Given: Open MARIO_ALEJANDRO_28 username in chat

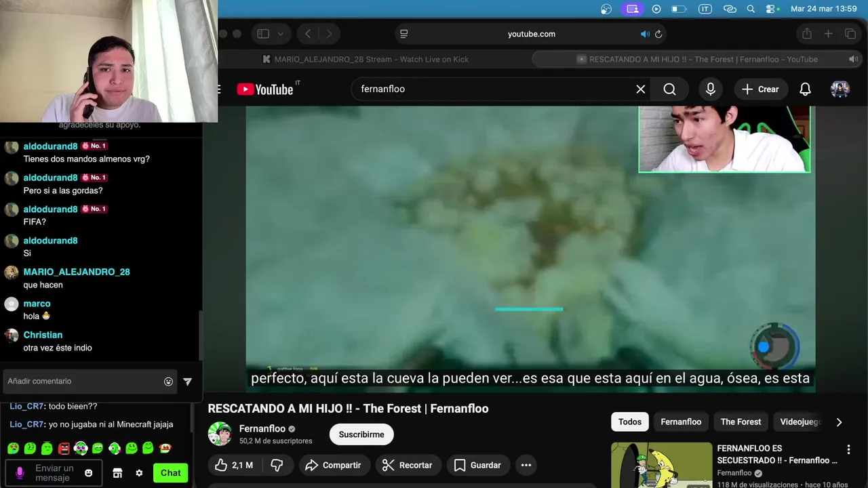Looking at the screenshot, I should coord(77,272).
